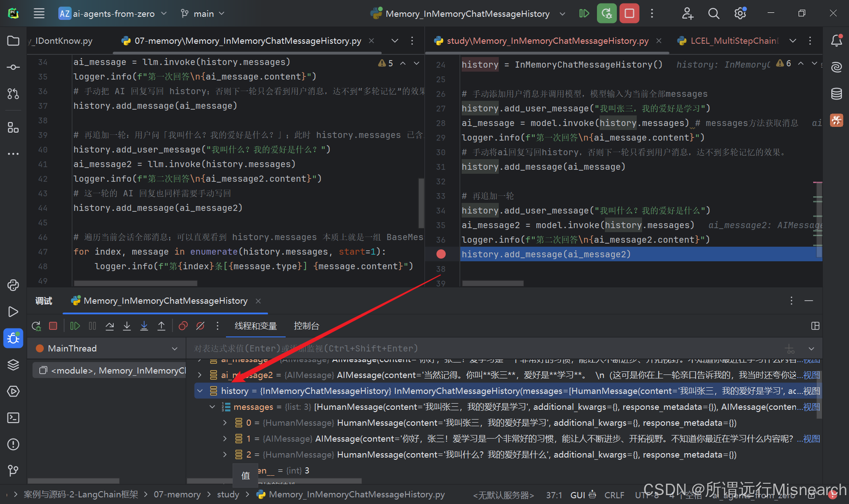
Task: Open the Project folder tool window
Action: tap(13, 41)
